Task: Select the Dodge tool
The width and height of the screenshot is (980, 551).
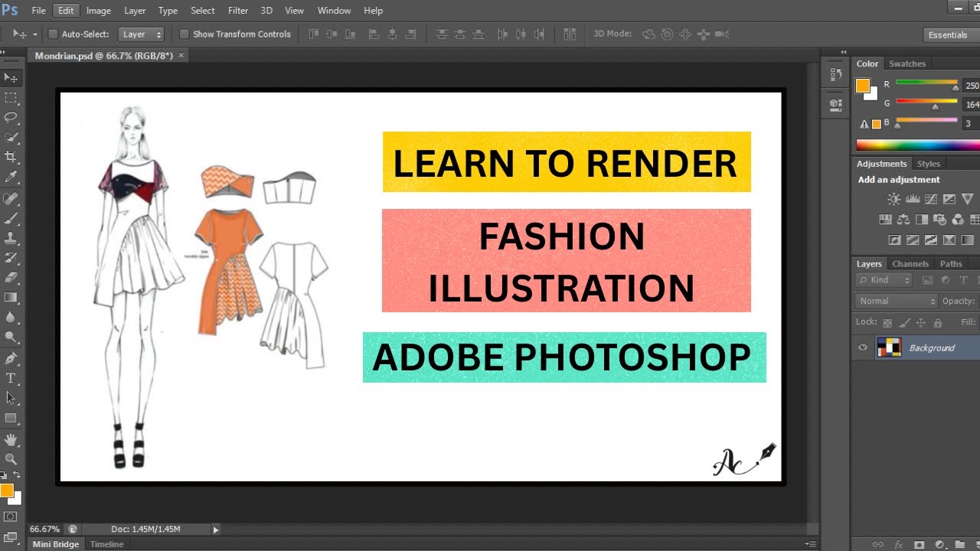Action: pos(11,337)
